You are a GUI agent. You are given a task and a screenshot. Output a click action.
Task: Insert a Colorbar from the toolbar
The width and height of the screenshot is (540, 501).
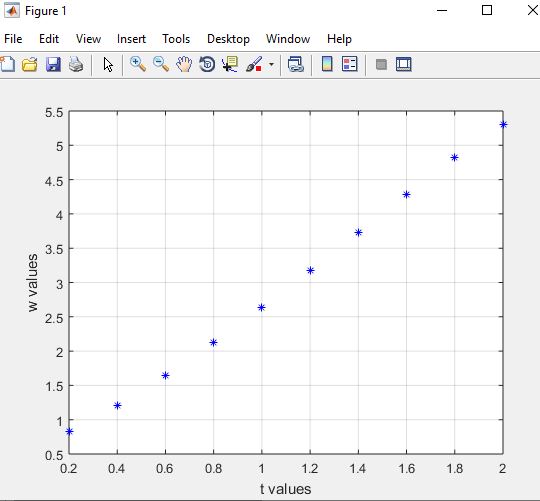327,64
